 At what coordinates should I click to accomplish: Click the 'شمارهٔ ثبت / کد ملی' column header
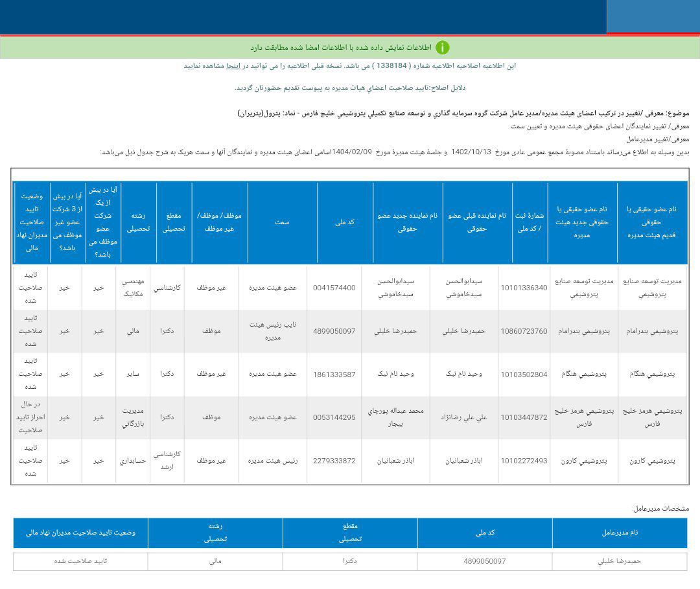tap(530, 222)
